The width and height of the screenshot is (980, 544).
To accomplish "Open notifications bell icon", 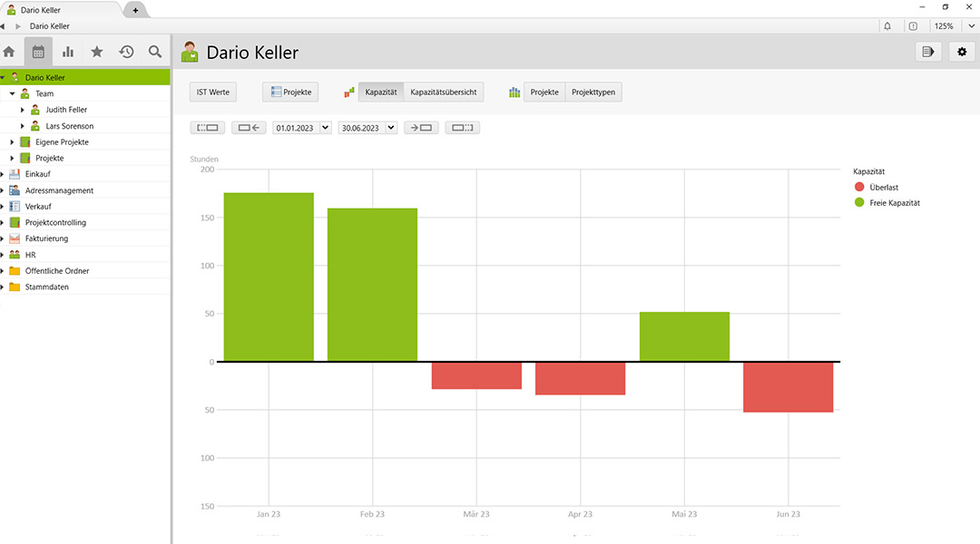I will [x=887, y=26].
